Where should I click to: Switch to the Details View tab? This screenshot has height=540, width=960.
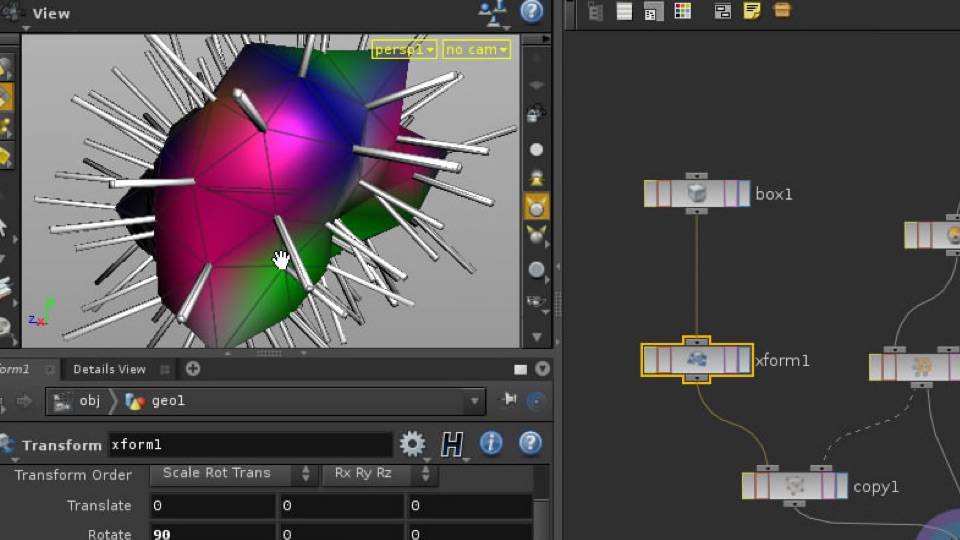coord(109,369)
